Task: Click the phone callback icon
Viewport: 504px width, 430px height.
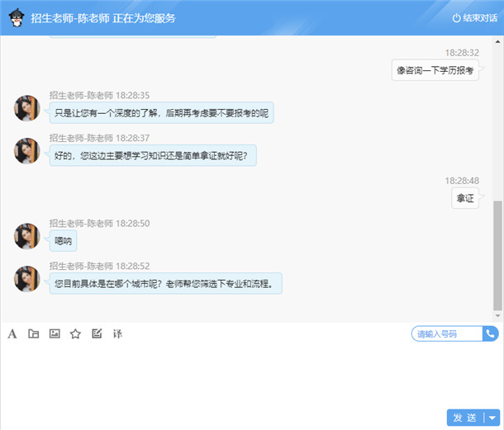Action: click(x=491, y=333)
